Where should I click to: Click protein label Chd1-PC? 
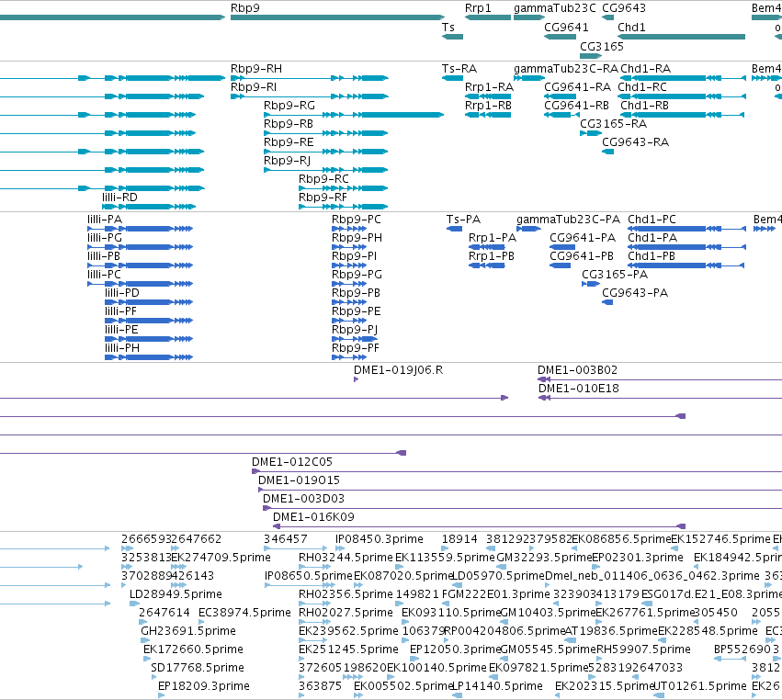coord(652,220)
